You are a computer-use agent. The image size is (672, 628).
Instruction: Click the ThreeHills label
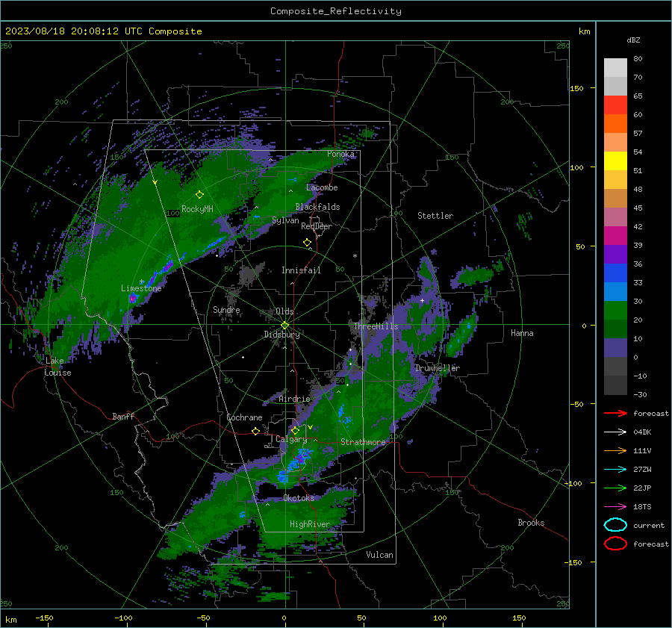coord(376,326)
